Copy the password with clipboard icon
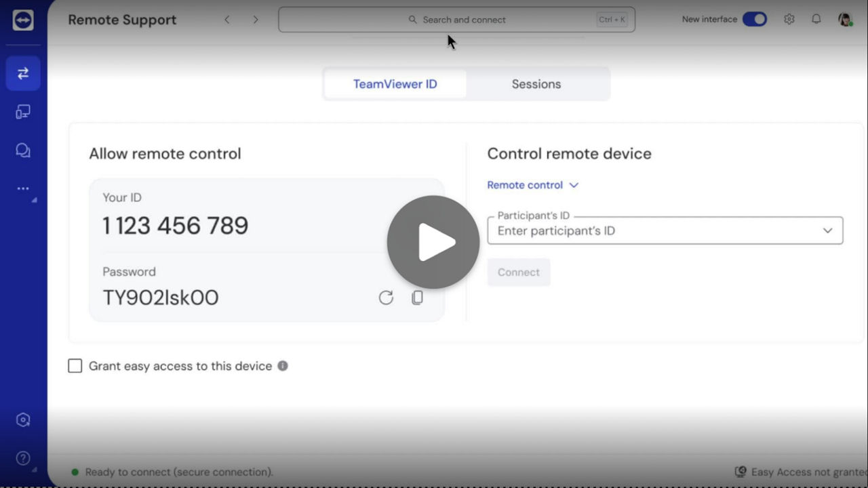This screenshot has height=488, width=868. tap(418, 298)
